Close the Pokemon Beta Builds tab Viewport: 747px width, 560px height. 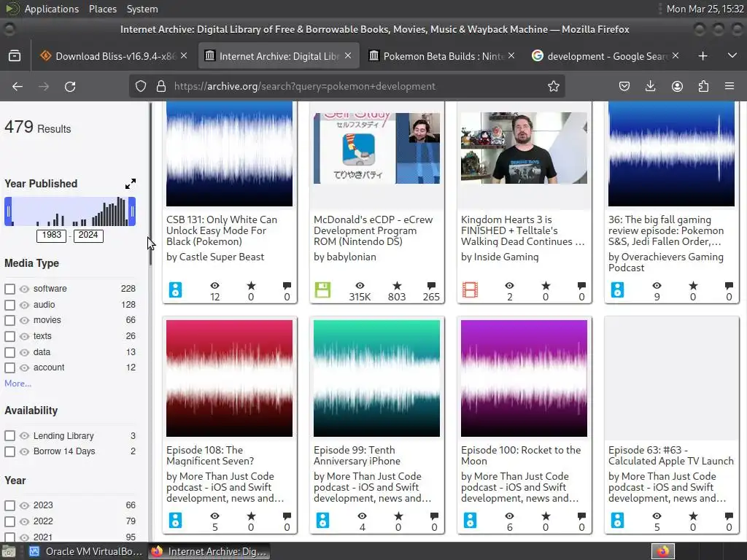coord(511,55)
